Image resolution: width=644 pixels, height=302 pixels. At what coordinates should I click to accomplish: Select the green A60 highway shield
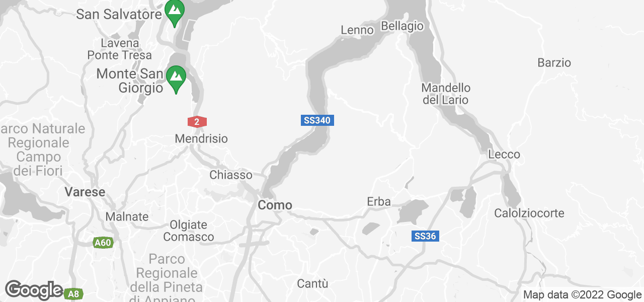click(103, 243)
